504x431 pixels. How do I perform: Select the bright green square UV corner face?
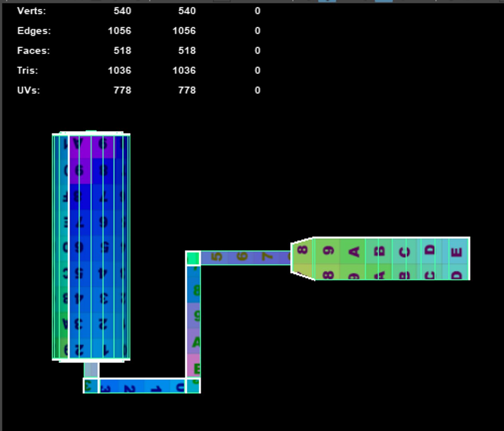tap(193, 258)
